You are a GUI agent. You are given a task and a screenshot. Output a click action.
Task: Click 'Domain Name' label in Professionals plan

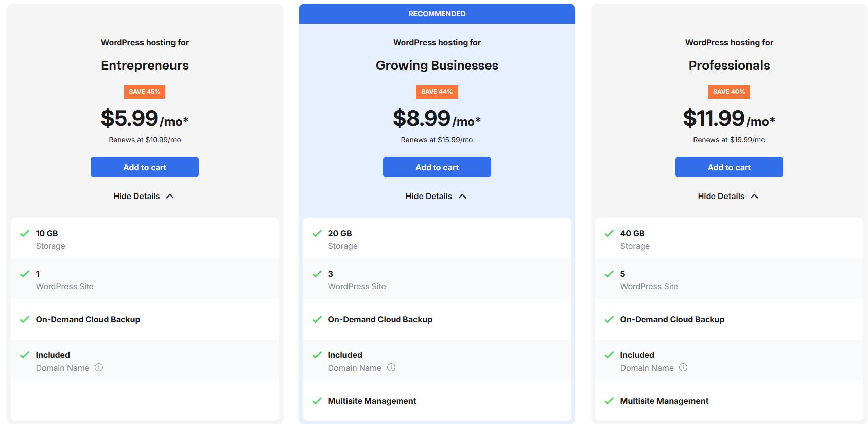[647, 368]
